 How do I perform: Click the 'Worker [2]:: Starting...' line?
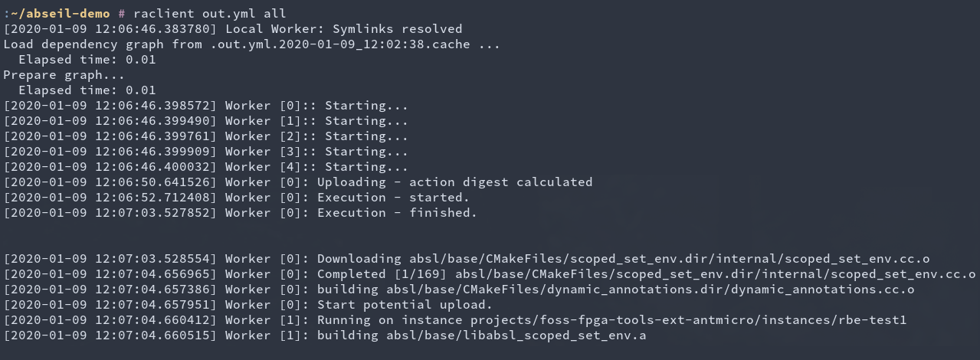coord(206,136)
